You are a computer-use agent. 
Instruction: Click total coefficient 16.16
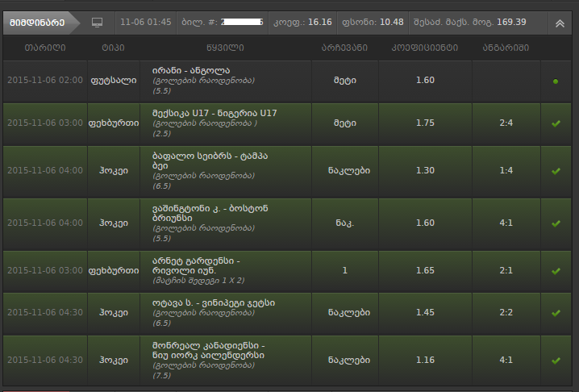(320, 22)
